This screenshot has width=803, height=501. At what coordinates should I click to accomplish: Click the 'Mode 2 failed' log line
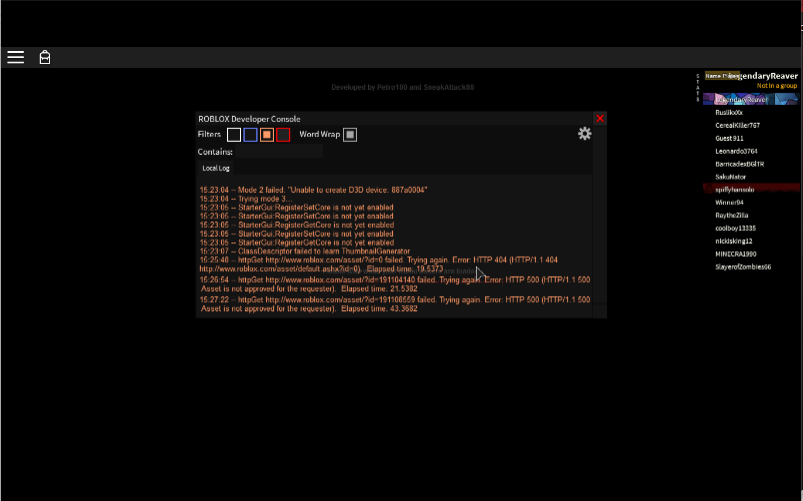point(313,190)
